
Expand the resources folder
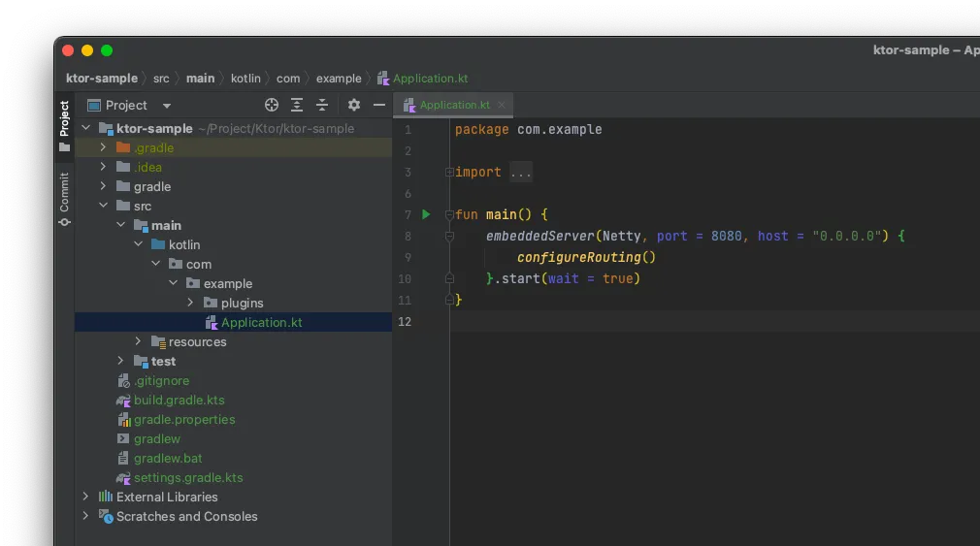138,341
